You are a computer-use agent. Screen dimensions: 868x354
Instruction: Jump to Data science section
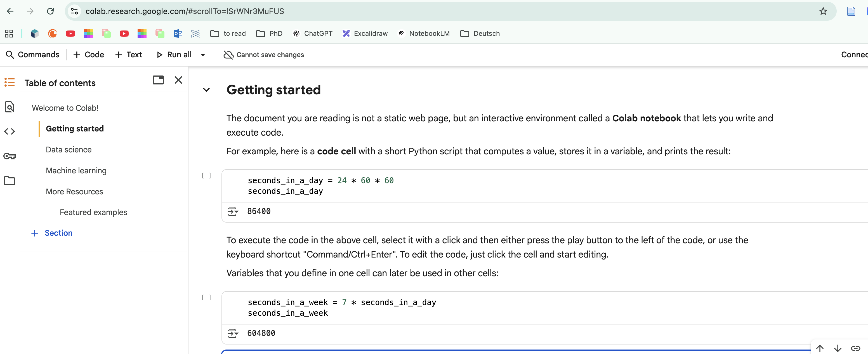coord(69,150)
